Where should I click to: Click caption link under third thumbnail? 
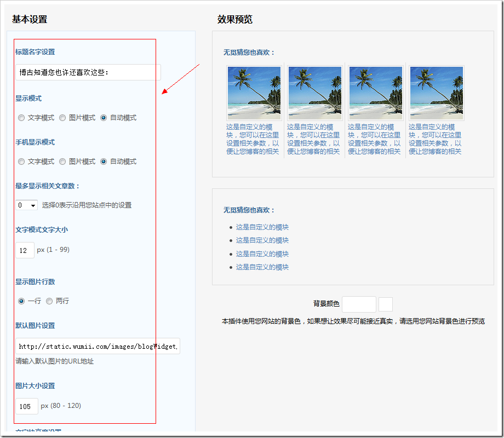point(374,139)
